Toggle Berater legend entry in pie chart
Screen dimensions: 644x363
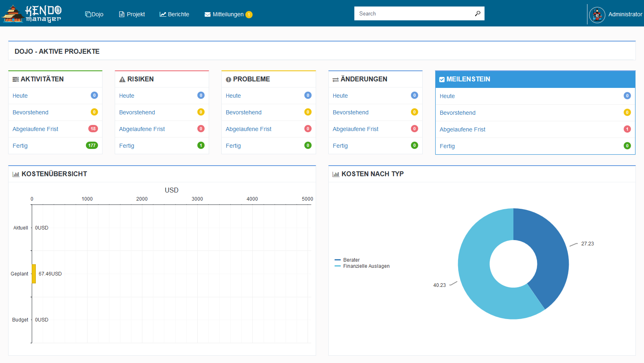click(351, 260)
